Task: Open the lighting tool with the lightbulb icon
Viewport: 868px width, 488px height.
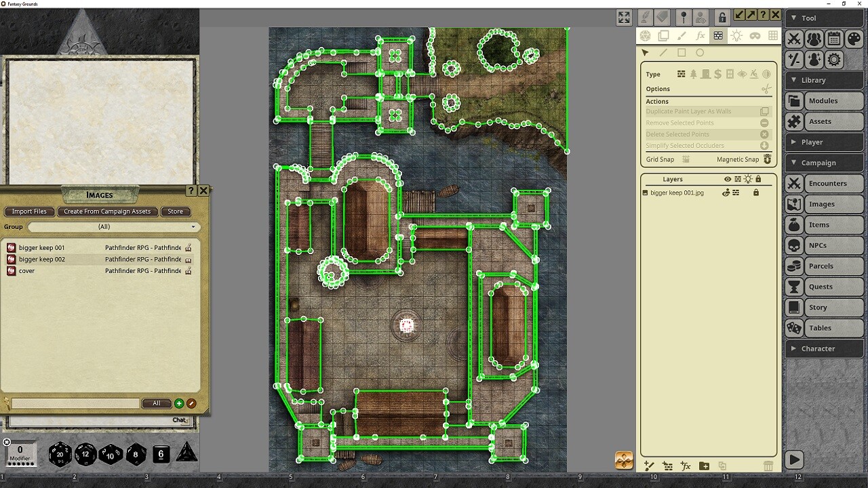Action: coord(736,36)
